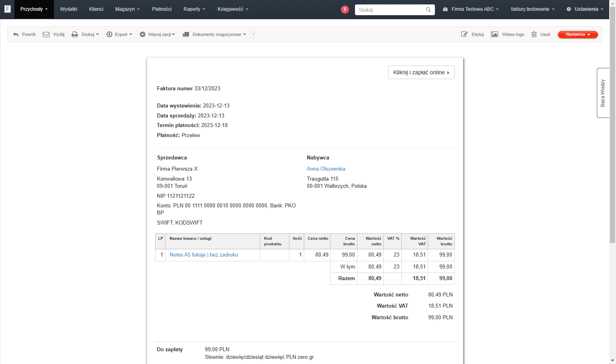Expand the Magazyn dropdown menu

[128, 9]
